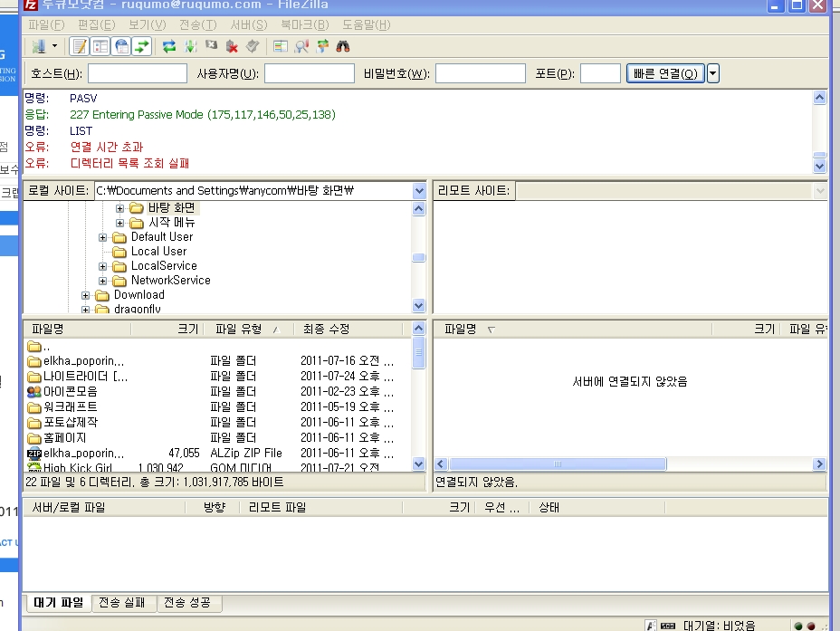Toggle the message log display icon

pos(79,46)
